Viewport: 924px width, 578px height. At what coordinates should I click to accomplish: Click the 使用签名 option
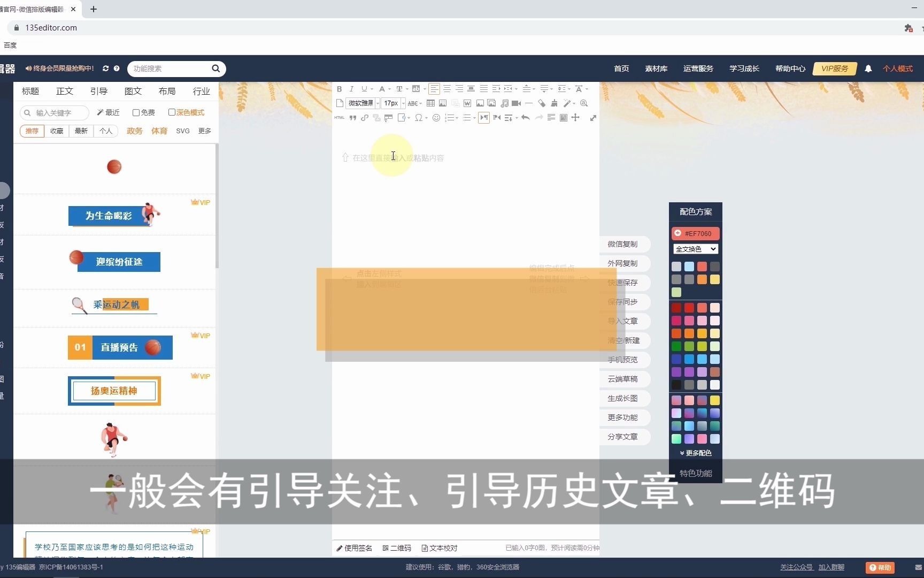point(354,548)
